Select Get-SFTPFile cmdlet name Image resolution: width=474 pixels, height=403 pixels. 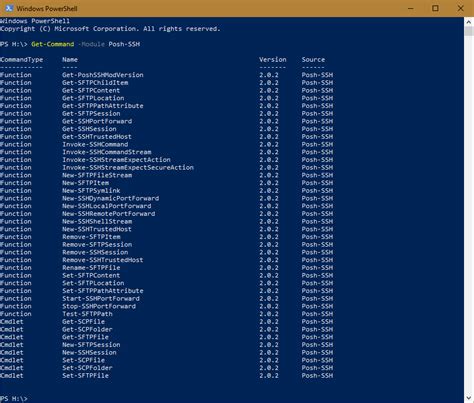tap(85, 337)
